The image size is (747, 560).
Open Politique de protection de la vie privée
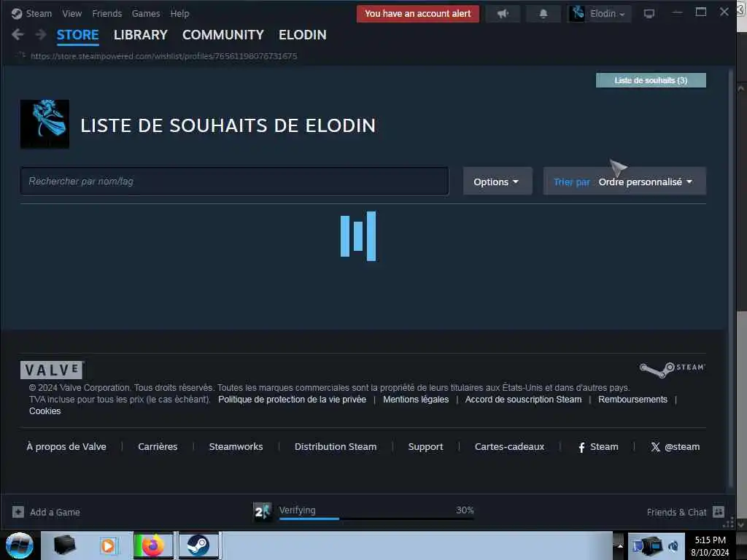pos(292,400)
